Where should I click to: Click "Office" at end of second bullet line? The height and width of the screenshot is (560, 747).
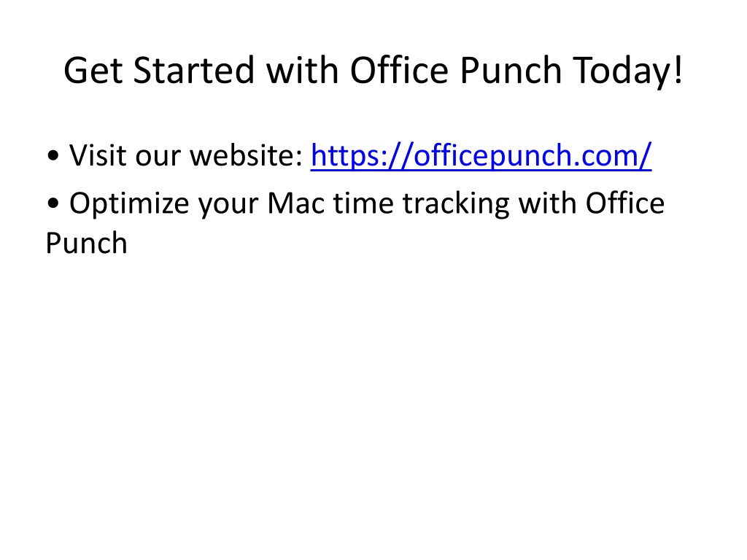click(624, 203)
